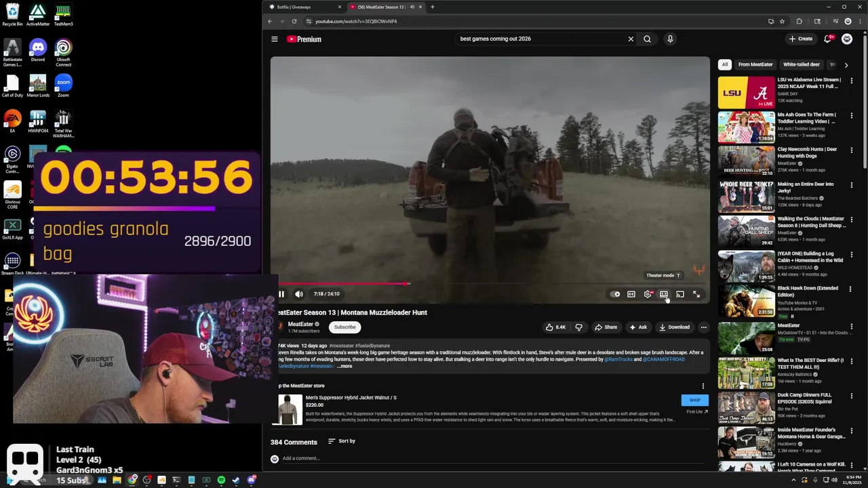Select the All filter chip

tap(725, 65)
